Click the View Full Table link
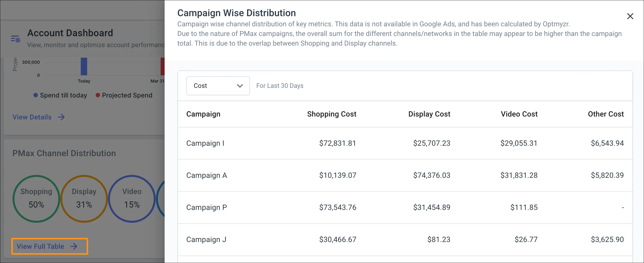644x263 pixels. 40,246
